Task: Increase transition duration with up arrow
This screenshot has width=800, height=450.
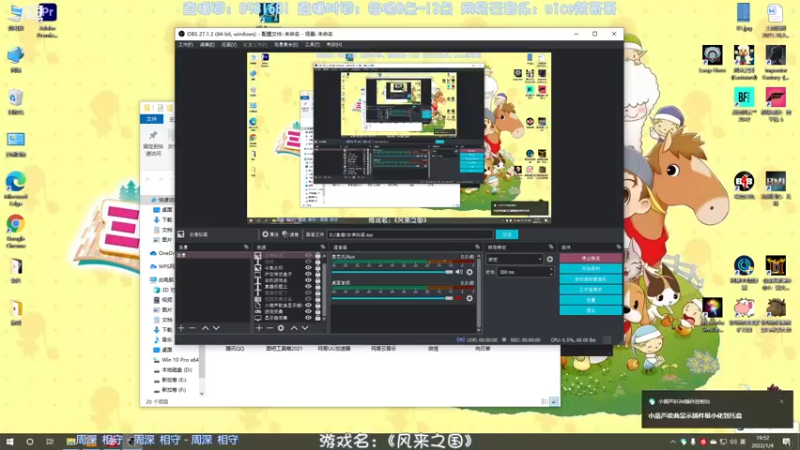Action: [x=551, y=270]
